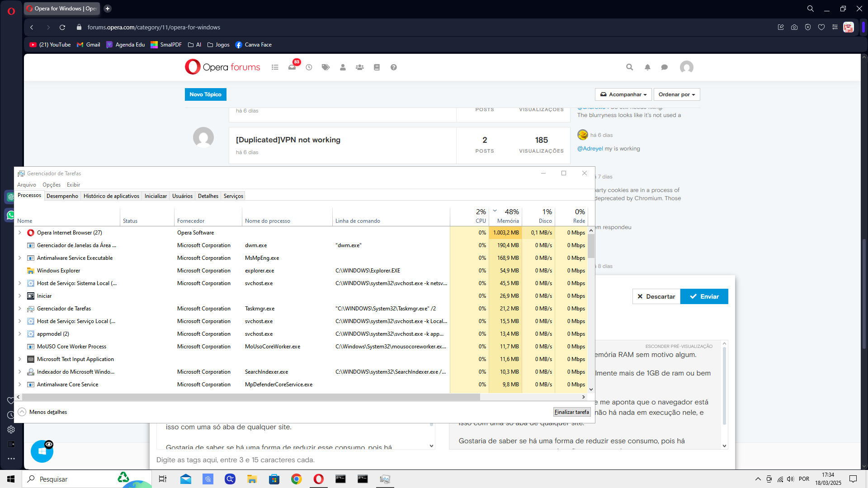
Task: Open Jogos bookmarks folder
Action: coord(218,45)
